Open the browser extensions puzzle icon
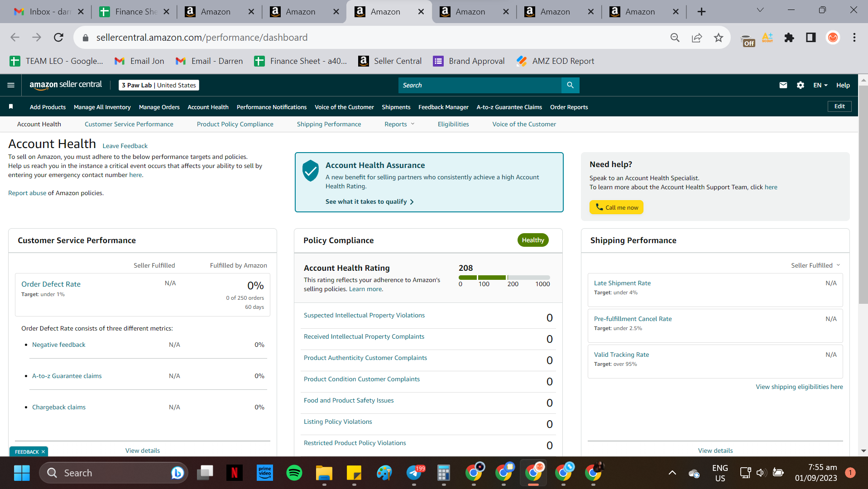 pos(789,38)
